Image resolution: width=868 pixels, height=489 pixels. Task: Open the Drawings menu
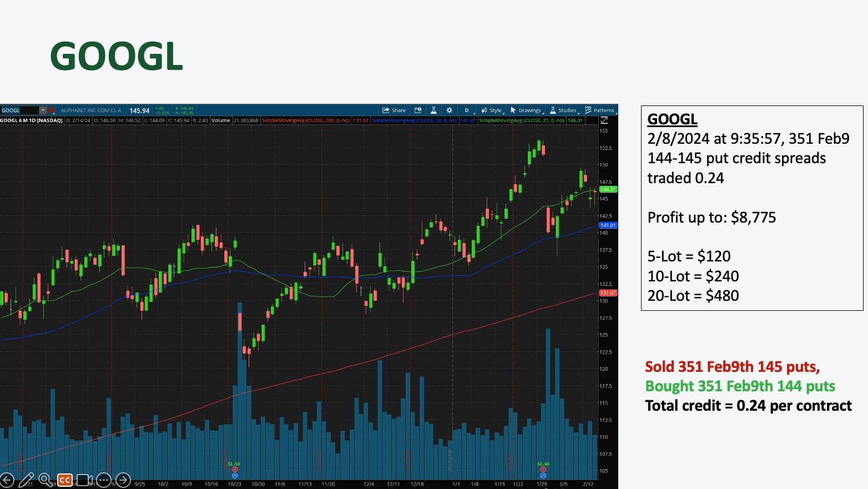point(526,110)
